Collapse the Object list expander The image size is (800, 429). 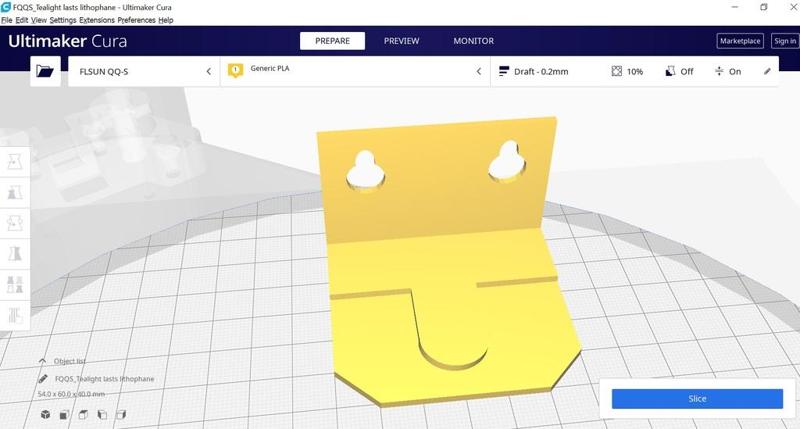pyautogui.click(x=42, y=361)
